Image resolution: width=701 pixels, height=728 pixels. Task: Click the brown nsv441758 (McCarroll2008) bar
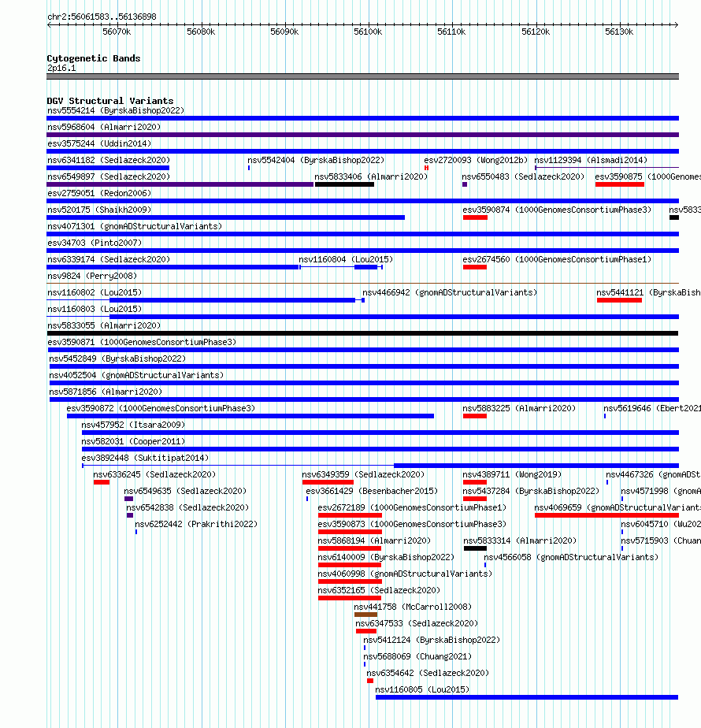(365, 615)
